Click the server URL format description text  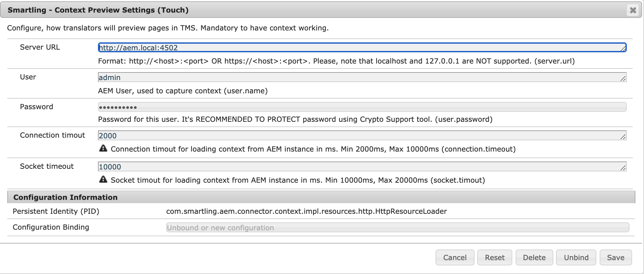(336, 61)
